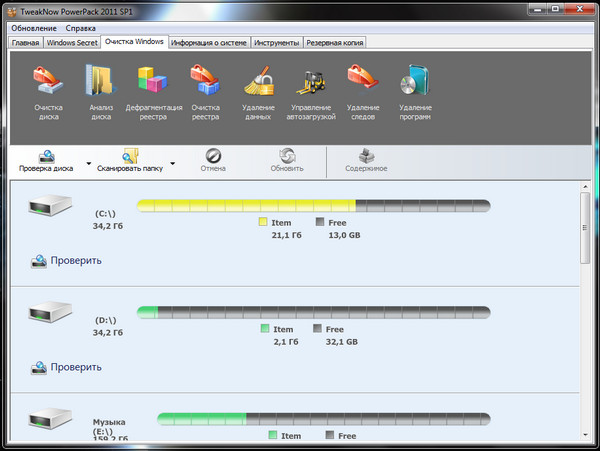Switch to the Резервная копия tab
Screen dimensions: 600x451
335,43
